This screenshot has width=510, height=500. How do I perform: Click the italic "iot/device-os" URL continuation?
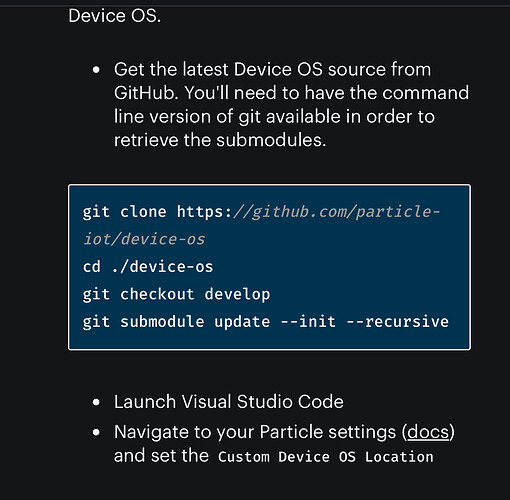(x=144, y=239)
